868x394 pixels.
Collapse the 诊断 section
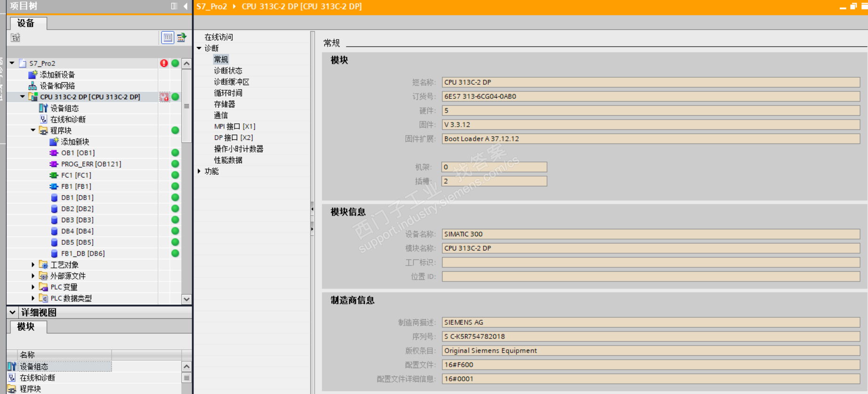pyautogui.click(x=199, y=48)
